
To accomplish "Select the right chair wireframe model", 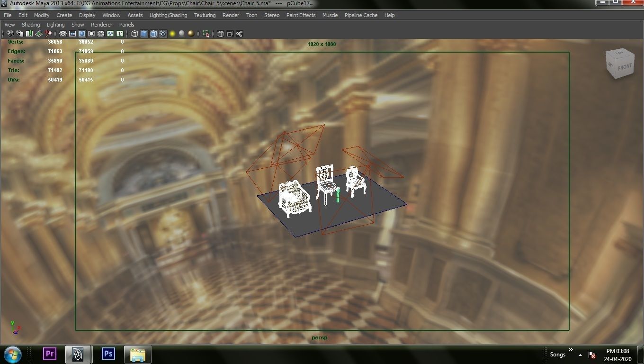I will pos(356,182).
